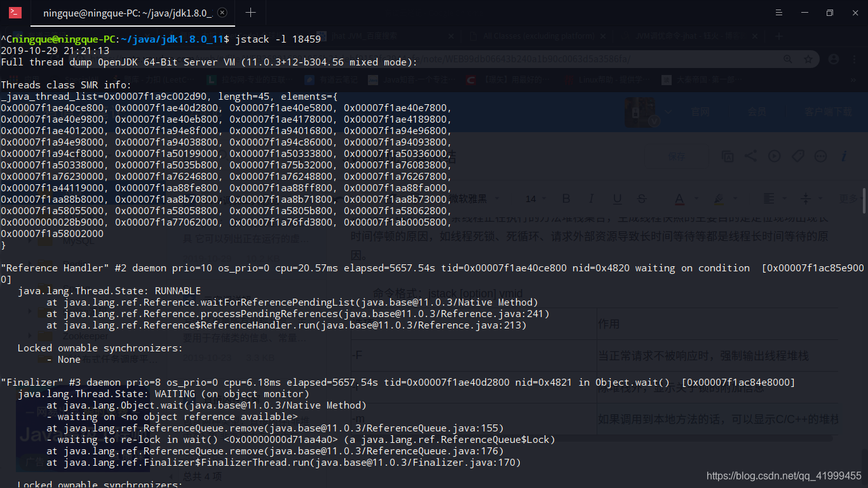Click the '"Reference Handler" #2 daemon' line

(432, 274)
